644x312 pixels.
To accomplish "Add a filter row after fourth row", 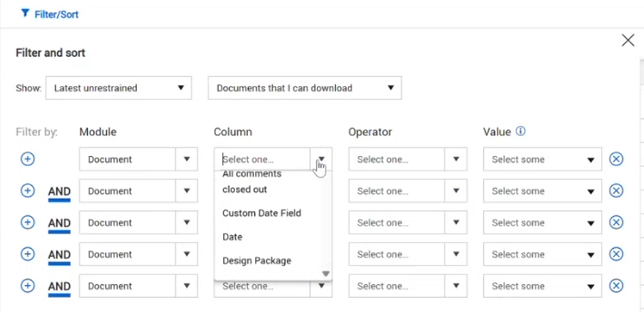I will click(x=27, y=254).
